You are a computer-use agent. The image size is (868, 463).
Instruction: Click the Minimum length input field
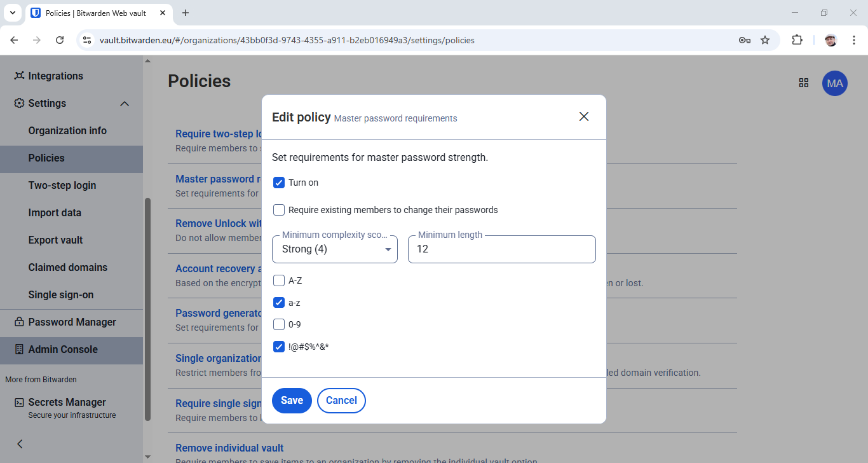click(502, 249)
